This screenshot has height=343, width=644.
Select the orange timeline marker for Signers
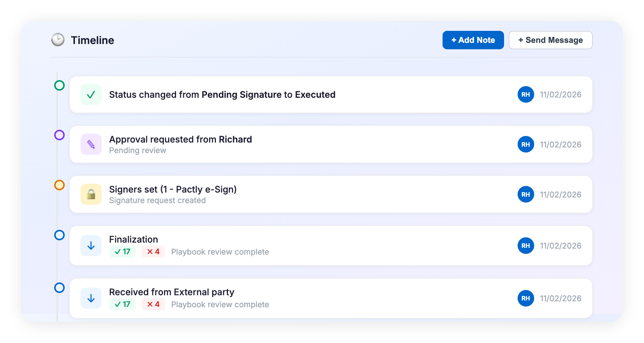click(59, 185)
